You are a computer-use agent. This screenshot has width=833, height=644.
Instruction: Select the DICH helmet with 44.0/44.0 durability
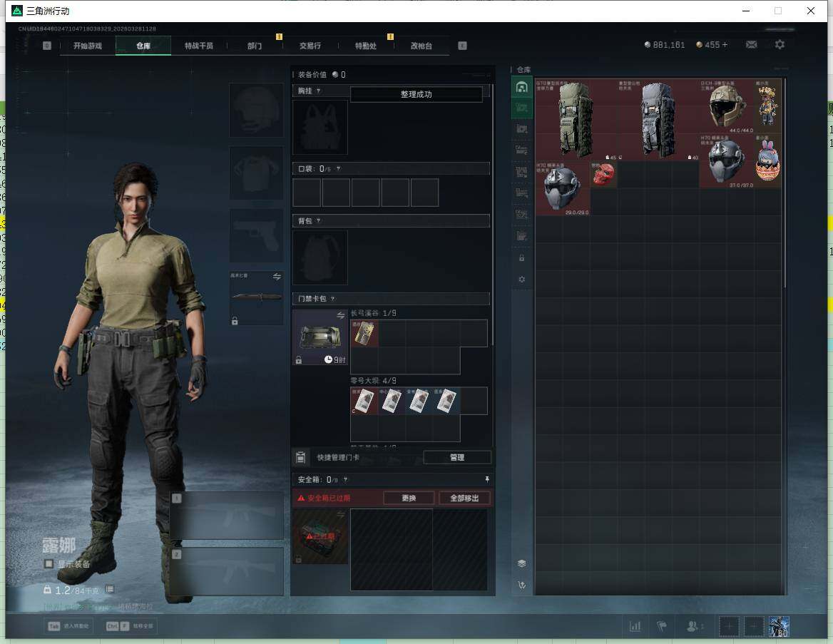[x=726, y=106]
